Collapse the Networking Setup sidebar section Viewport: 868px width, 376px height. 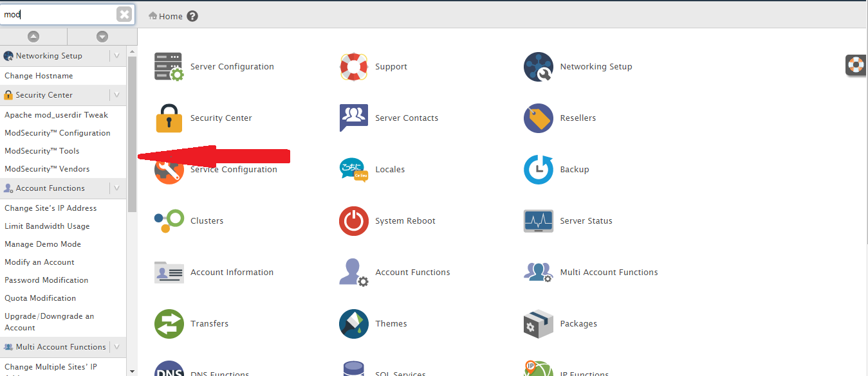pyautogui.click(x=116, y=56)
